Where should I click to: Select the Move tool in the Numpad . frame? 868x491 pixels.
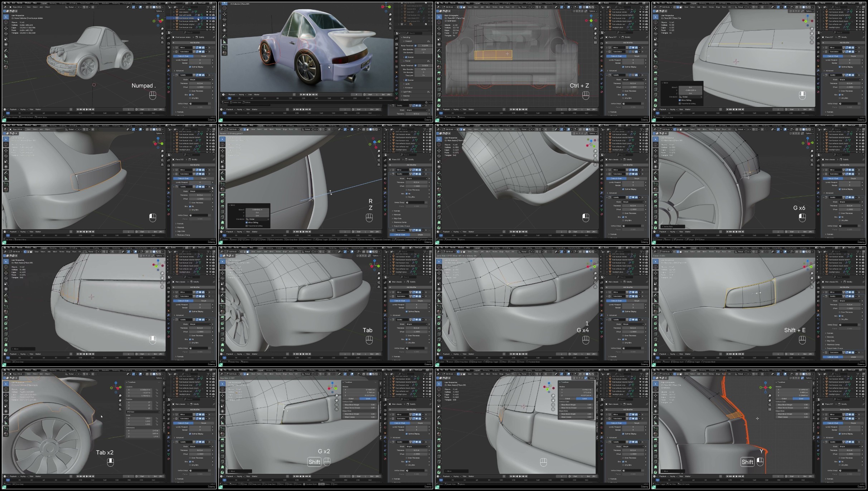[x=6, y=28]
